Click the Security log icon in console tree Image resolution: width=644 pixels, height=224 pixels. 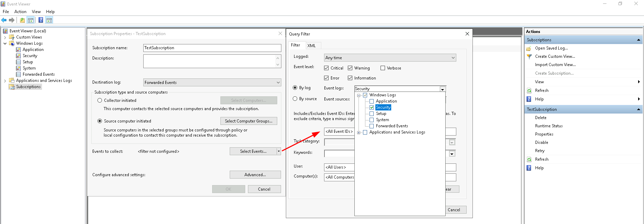[x=18, y=56]
